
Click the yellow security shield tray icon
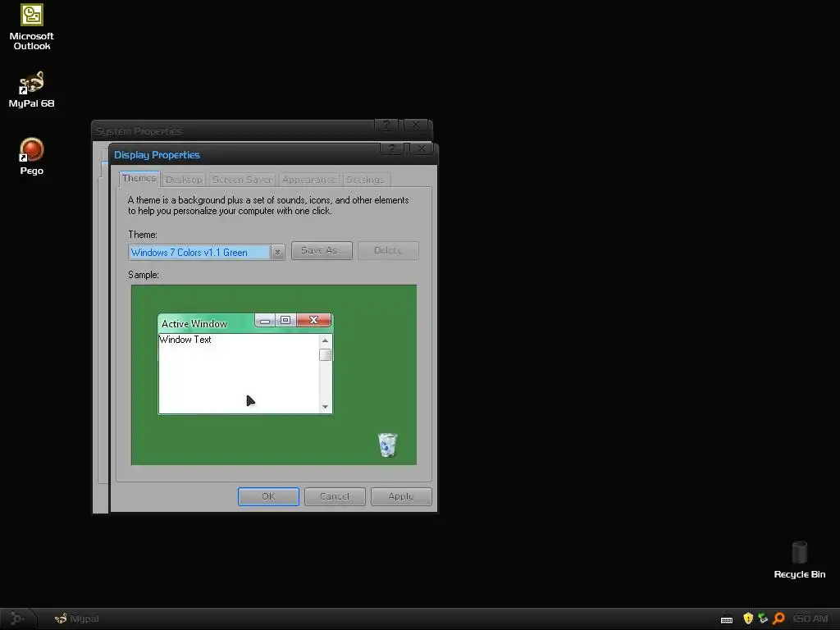(x=748, y=619)
